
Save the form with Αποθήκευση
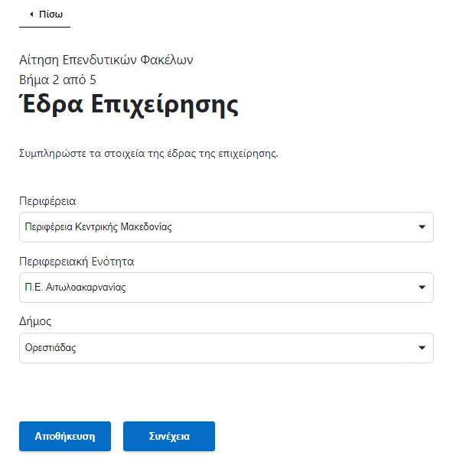(x=65, y=436)
